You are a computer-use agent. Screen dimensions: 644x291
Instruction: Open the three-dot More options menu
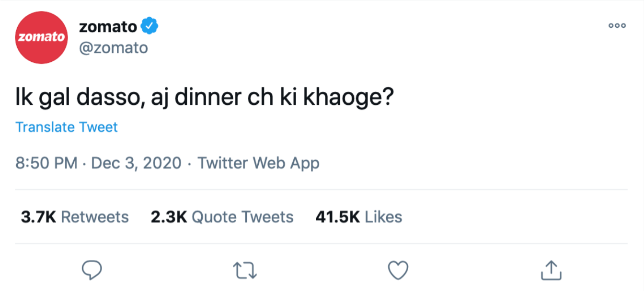(617, 26)
